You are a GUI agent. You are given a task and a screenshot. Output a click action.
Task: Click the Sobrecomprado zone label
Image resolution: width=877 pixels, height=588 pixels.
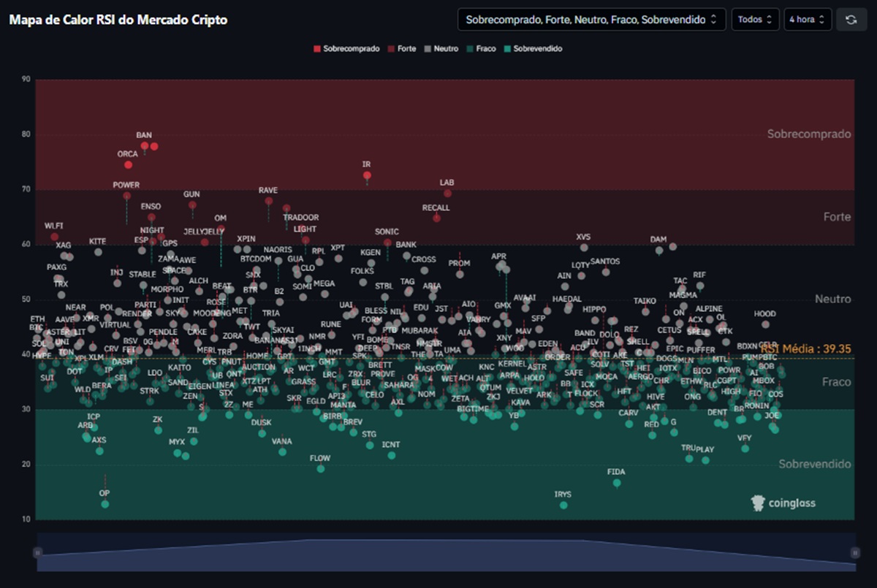809,134
